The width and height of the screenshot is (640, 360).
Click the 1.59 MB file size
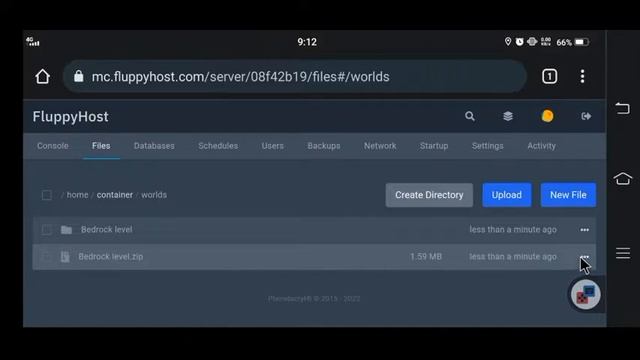coord(426,256)
